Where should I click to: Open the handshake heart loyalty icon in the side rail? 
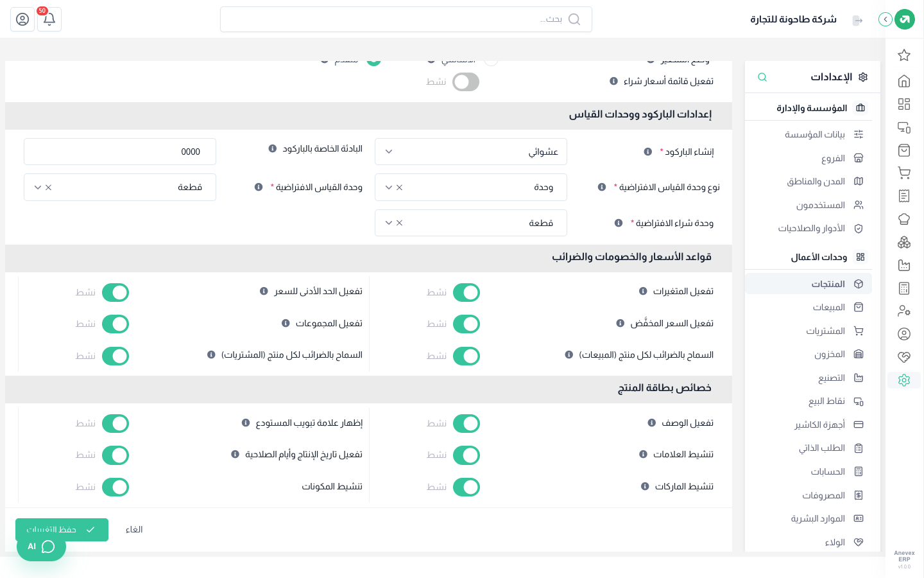[x=904, y=357]
